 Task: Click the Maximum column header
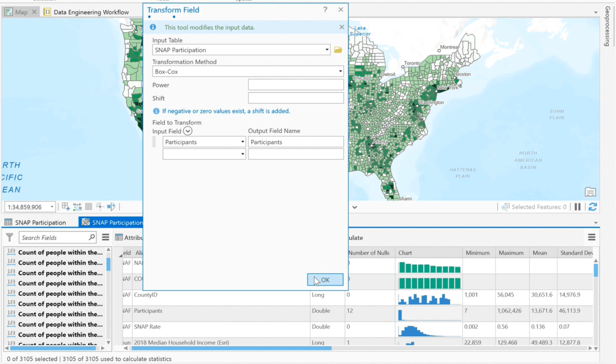click(511, 253)
